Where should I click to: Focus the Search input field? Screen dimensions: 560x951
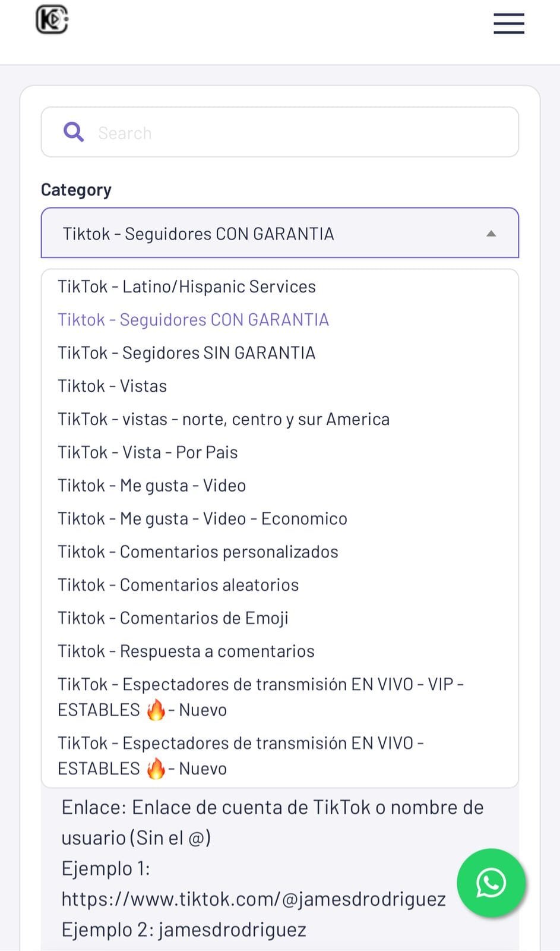[x=297, y=133]
